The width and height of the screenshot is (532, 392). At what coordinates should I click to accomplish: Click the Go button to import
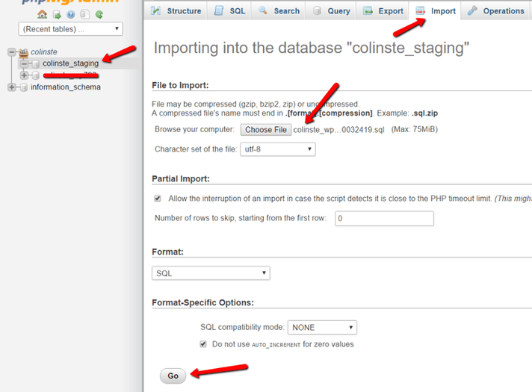tap(173, 376)
